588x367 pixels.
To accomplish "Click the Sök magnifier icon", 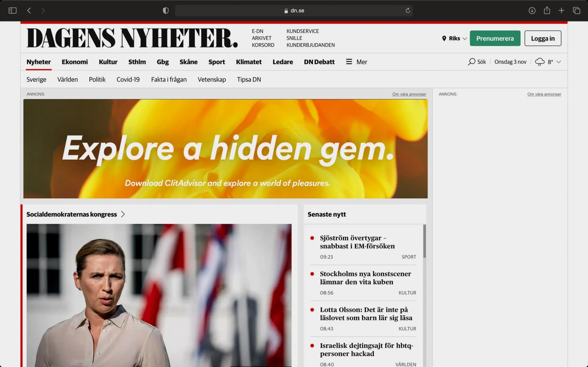I will [x=471, y=62].
